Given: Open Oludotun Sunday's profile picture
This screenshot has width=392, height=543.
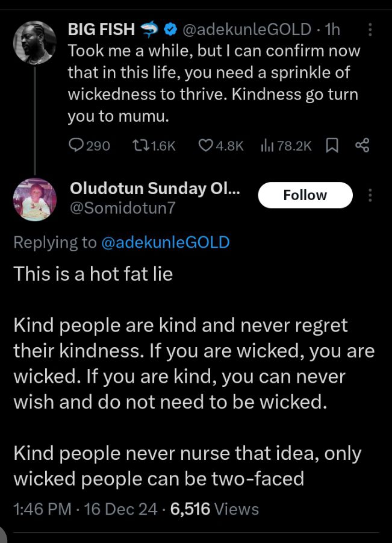Looking at the screenshot, I should pos(34,199).
